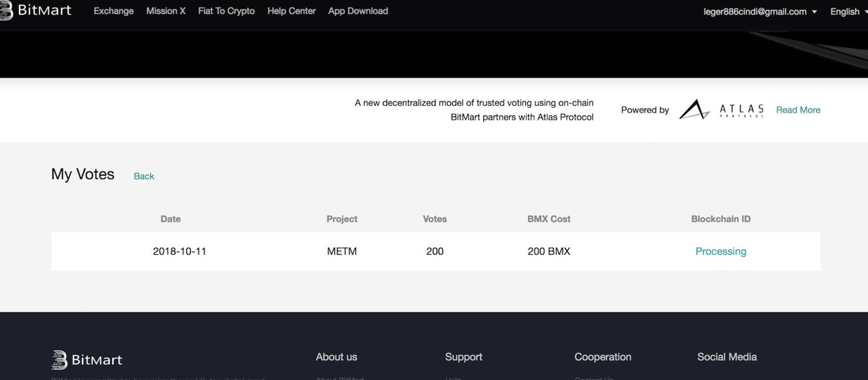Screen dimensions: 868x380
Task: Select the METM project cell
Action: point(342,251)
